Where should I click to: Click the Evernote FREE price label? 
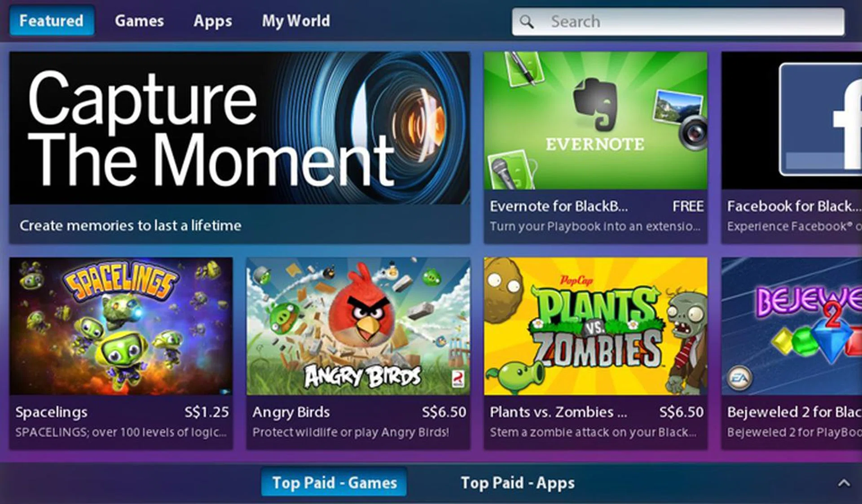point(688,206)
